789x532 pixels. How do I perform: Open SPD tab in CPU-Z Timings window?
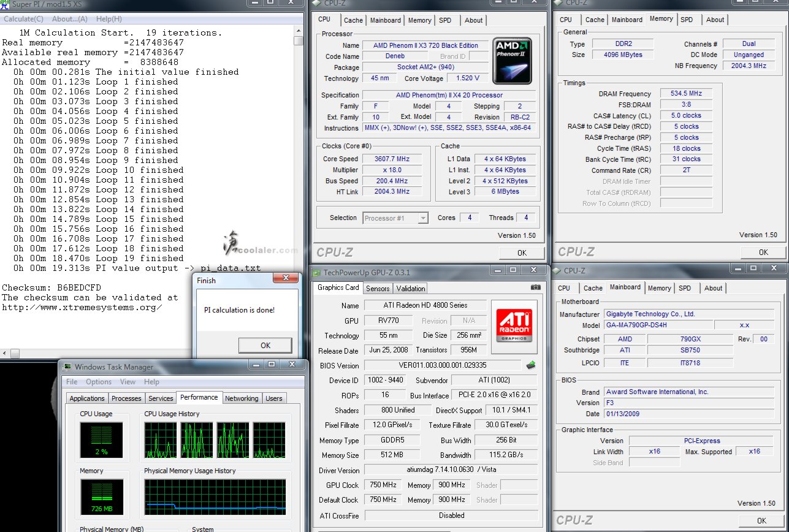(x=687, y=20)
